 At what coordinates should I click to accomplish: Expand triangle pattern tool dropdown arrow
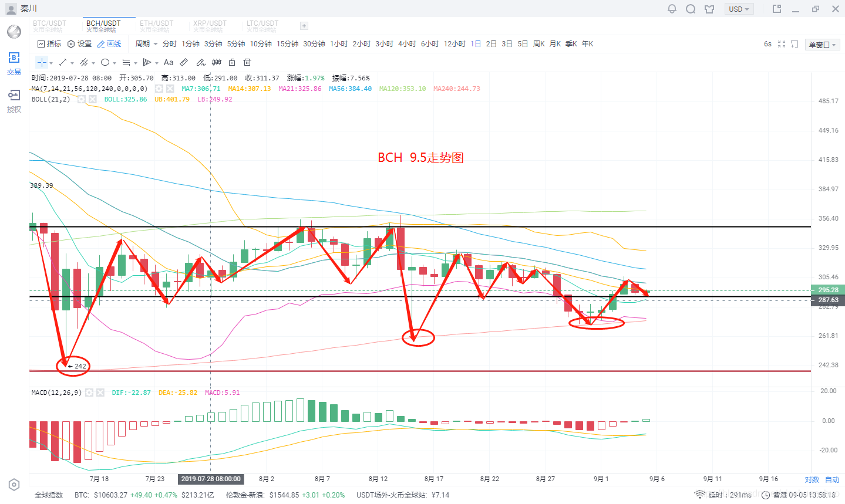coord(157,63)
